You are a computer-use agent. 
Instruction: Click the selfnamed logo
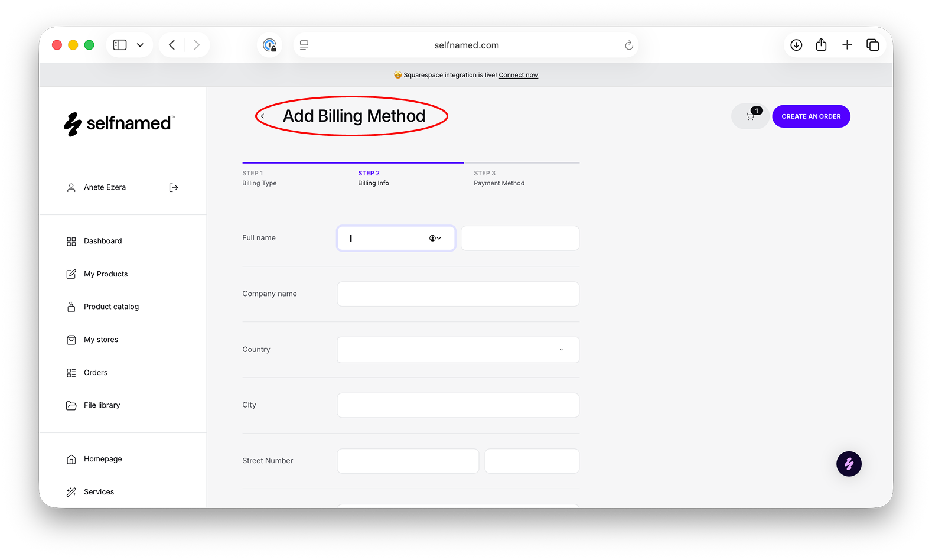tap(119, 124)
